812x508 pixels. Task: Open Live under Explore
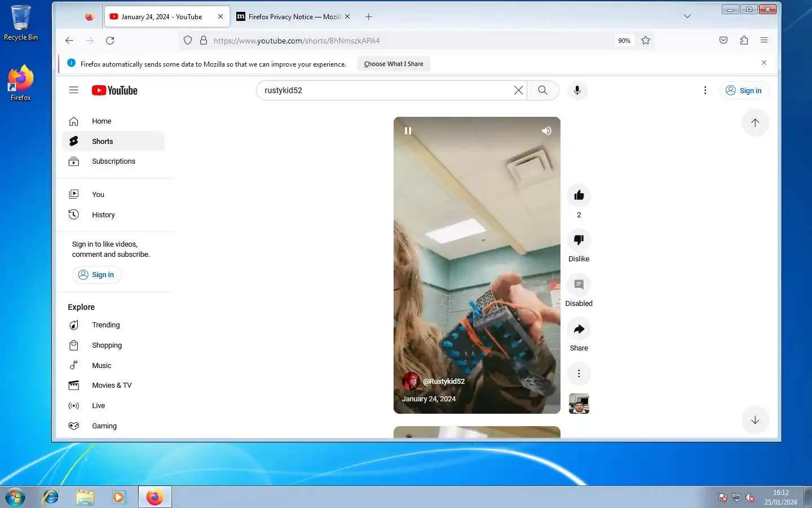[x=113, y=406]
